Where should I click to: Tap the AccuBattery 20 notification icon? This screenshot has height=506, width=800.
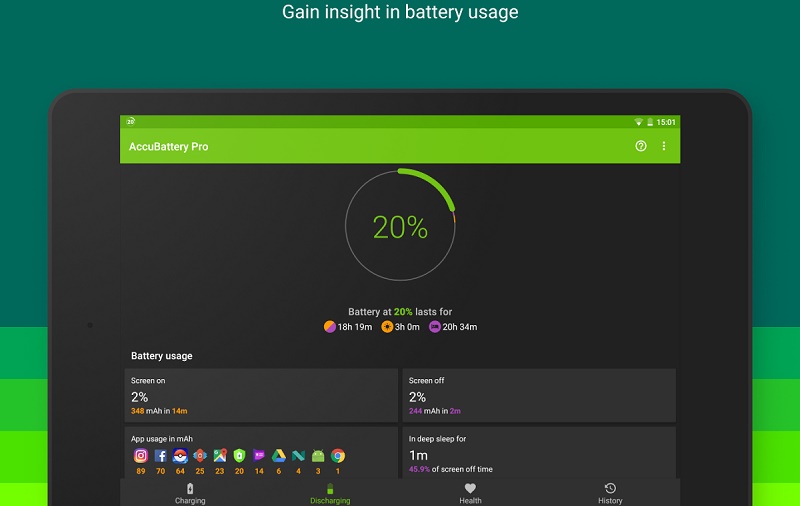(131, 121)
